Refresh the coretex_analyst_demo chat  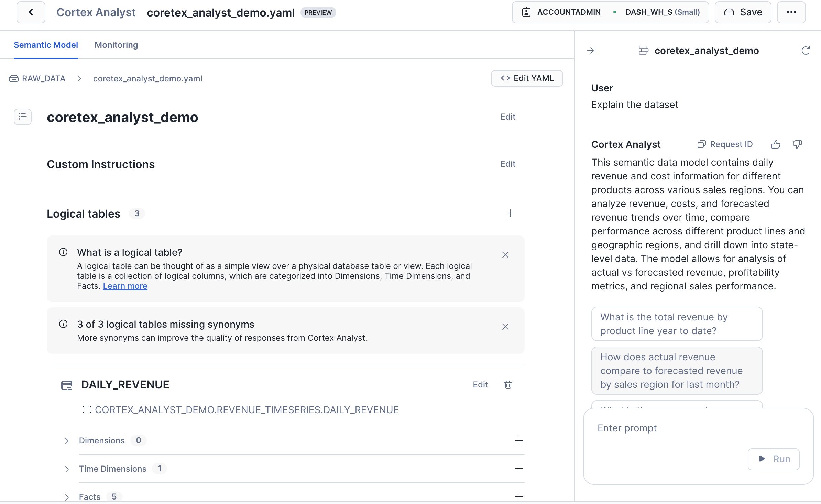pyautogui.click(x=806, y=51)
